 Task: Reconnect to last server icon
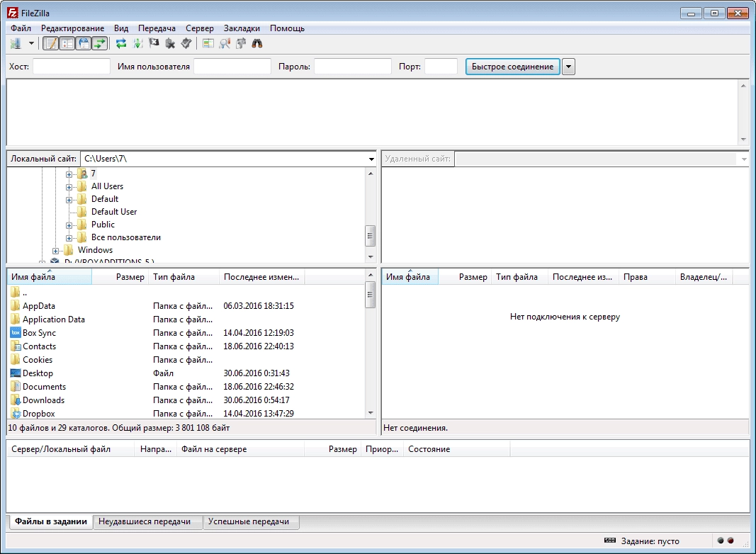186,43
